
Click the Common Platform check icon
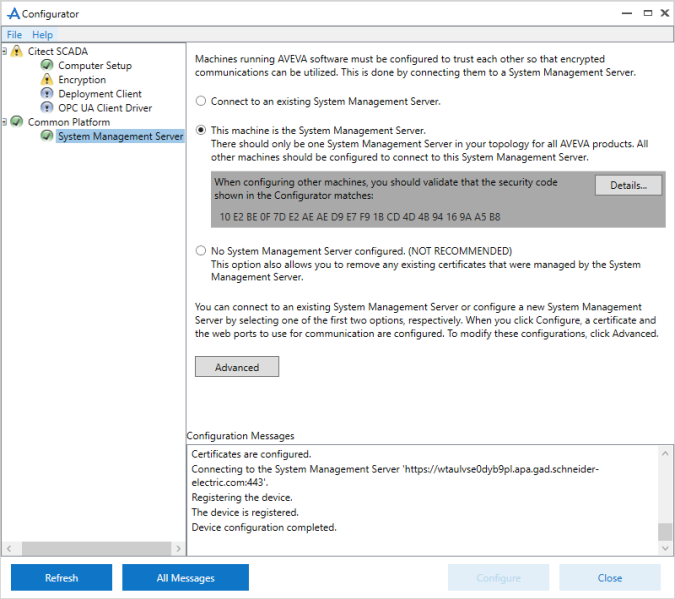pos(17,122)
